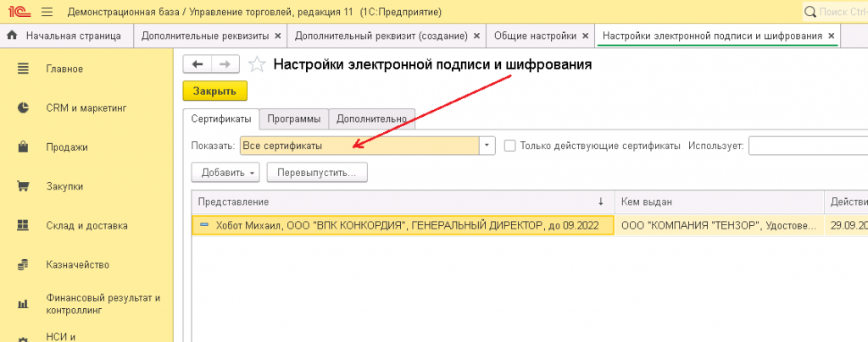
Task: Open the Продажи section in sidebar
Action: pos(66,147)
